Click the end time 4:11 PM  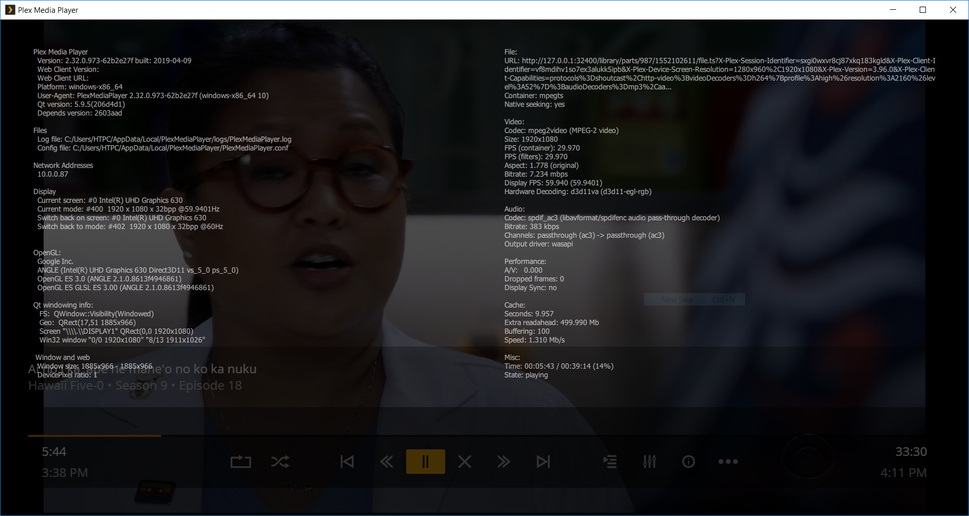(x=903, y=473)
